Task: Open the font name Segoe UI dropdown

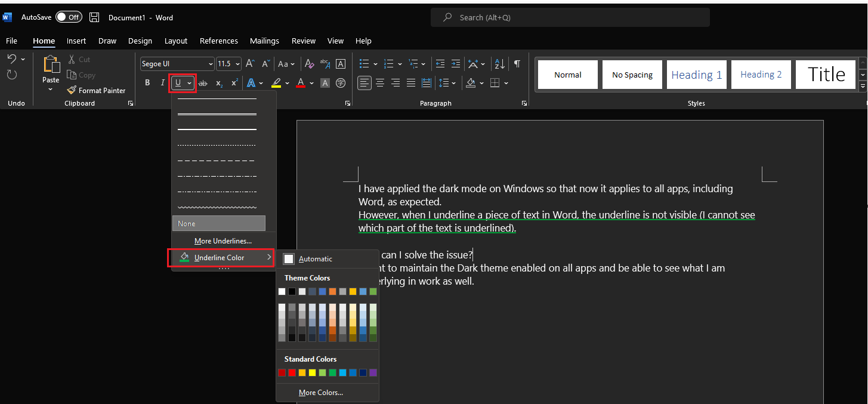Action: pyautogui.click(x=211, y=64)
